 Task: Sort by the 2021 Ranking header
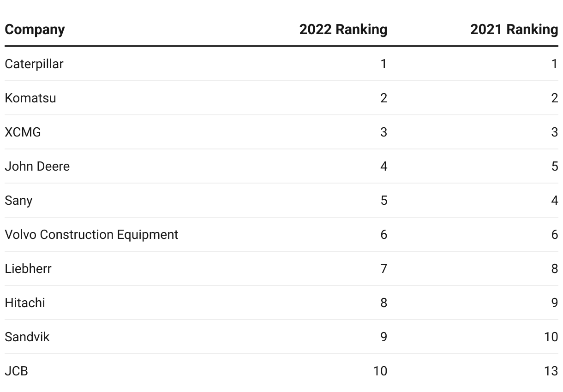pos(514,30)
